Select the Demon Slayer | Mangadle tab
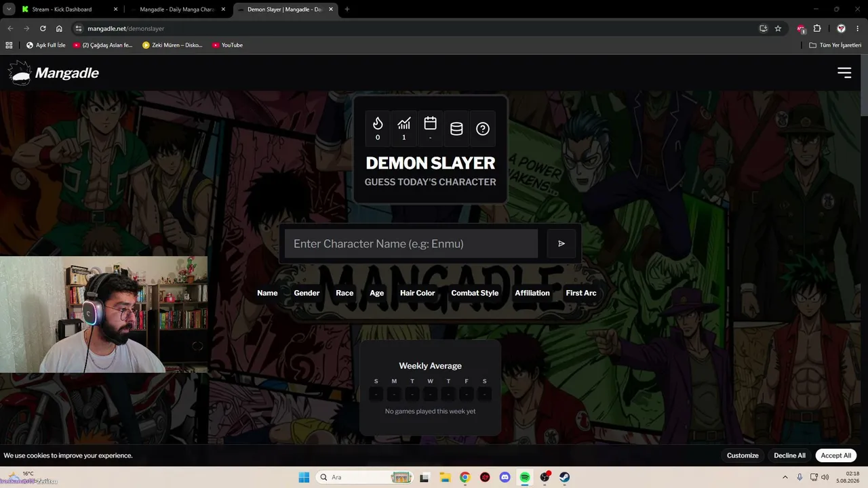Viewport: 868px width, 488px height. click(x=284, y=9)
